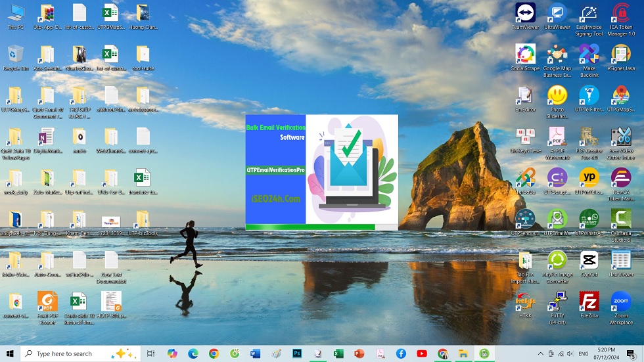
Task: Open the Task View button
Action: [150, 353]
